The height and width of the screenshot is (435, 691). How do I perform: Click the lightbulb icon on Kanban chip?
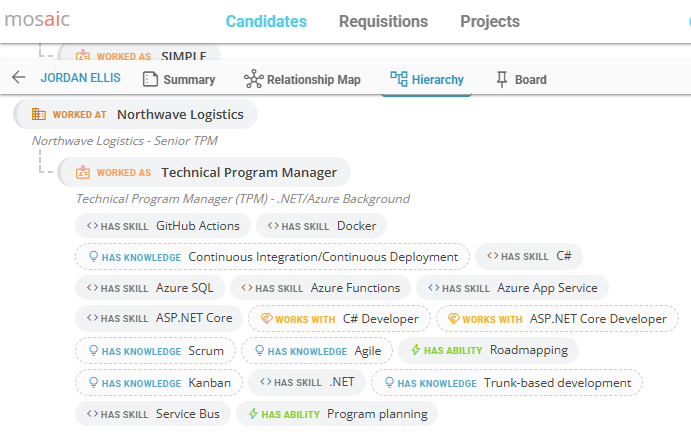pyautogui.click(x=93, y=382)
